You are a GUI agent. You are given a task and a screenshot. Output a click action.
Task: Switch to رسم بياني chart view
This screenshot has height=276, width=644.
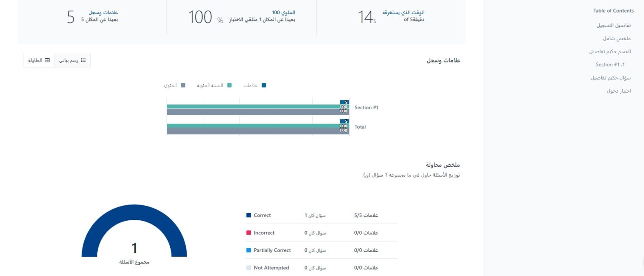pyautogui.click(x=72, y=60)
